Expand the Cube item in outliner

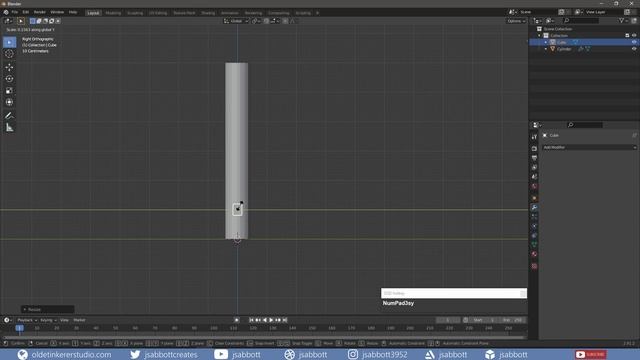(546, 42)
